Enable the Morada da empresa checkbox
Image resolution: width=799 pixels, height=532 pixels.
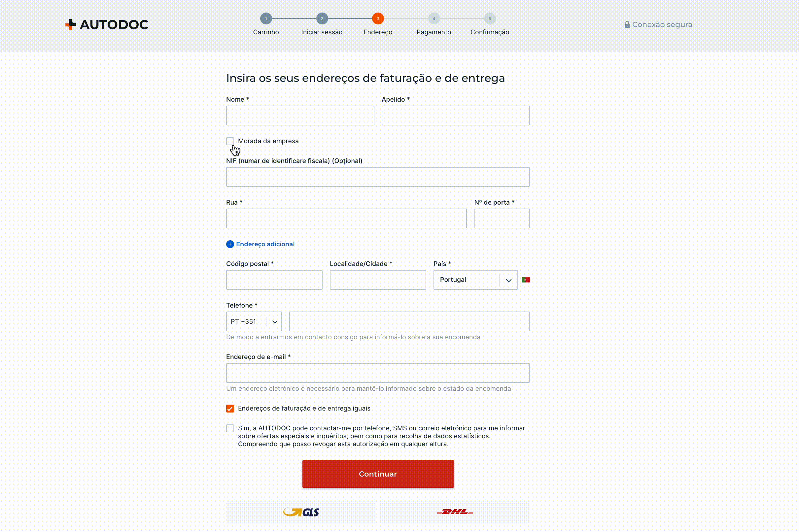230,141
